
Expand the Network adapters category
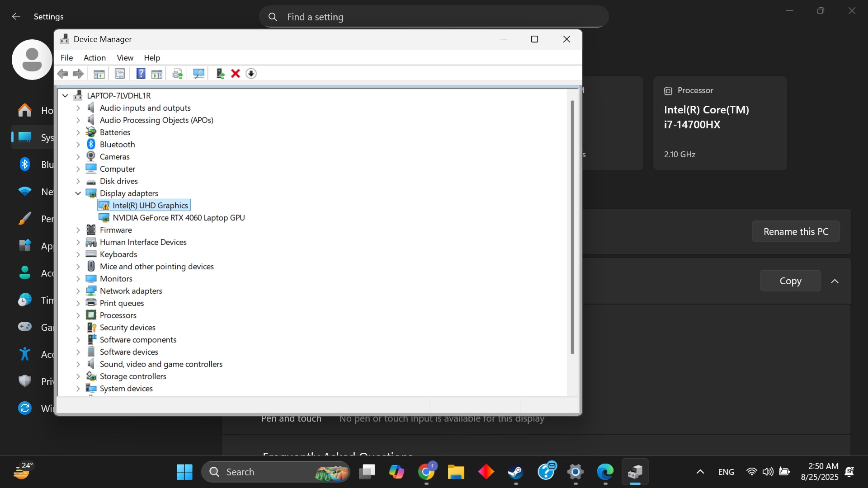(x=78, y=291)
